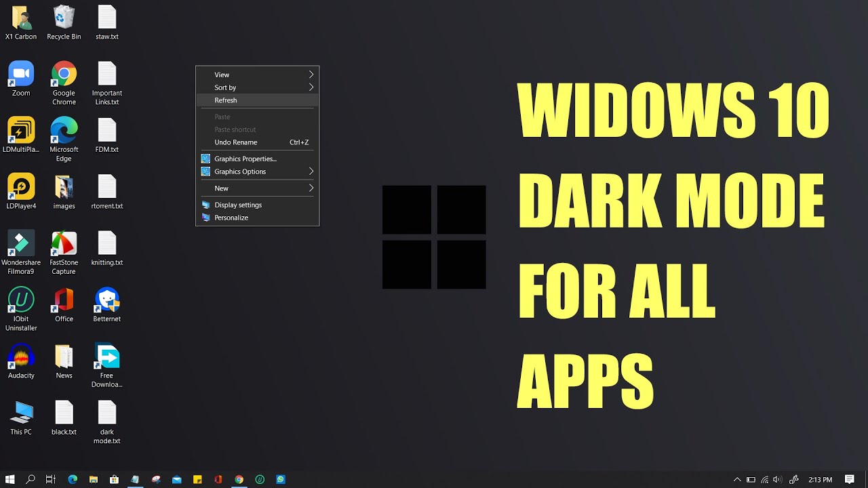The height and width of the screenshot is (488, 868).
Task: Open Sticky Notes from the taskbar
Action: (x=197, y=479)
